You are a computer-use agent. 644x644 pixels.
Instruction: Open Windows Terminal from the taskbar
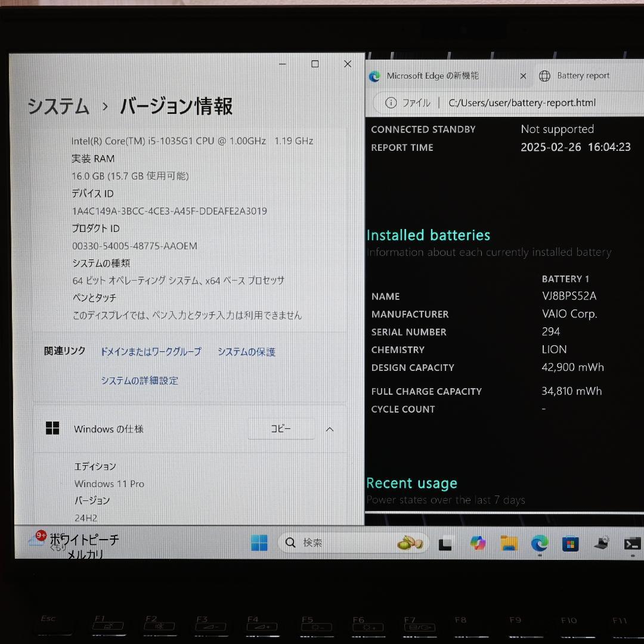click(632, 543)
